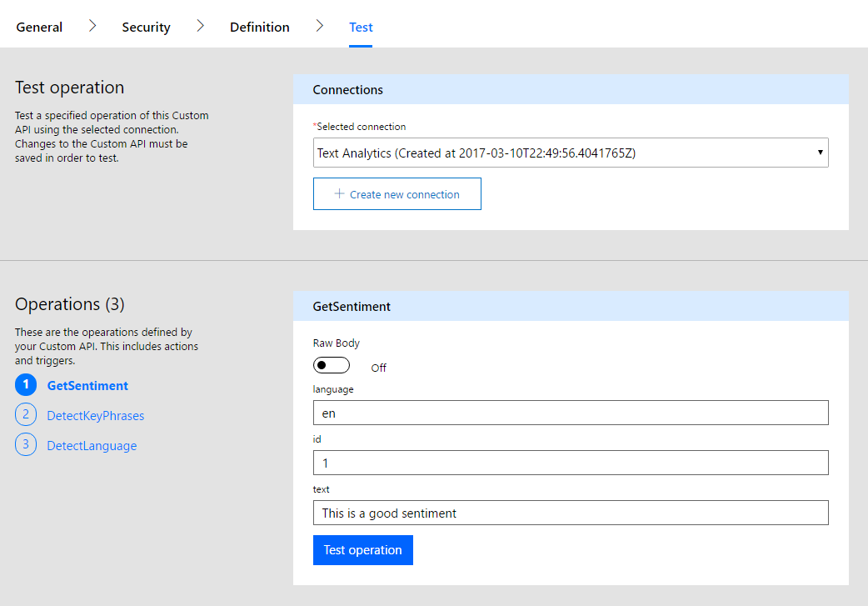The width and height of the screenshot is (868, 606).
Task: Click the required field asterisk near Selected connection
Action: (316, 125)
